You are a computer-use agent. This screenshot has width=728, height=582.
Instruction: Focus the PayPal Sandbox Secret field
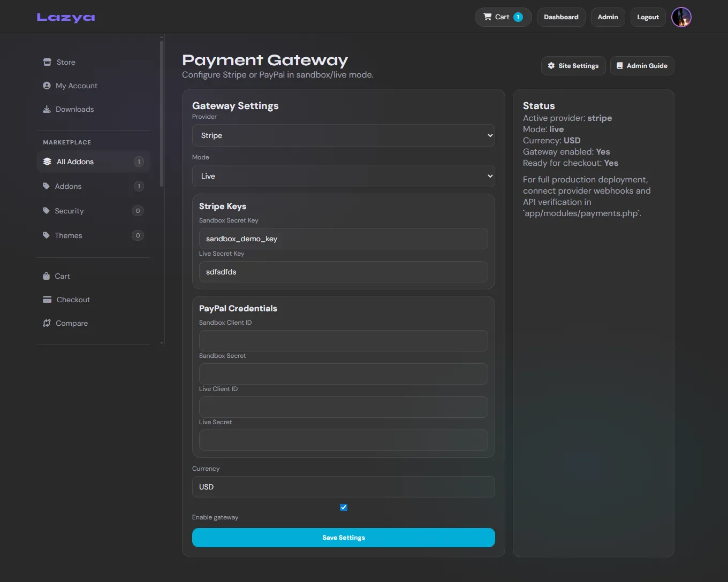tap(344, 374)
